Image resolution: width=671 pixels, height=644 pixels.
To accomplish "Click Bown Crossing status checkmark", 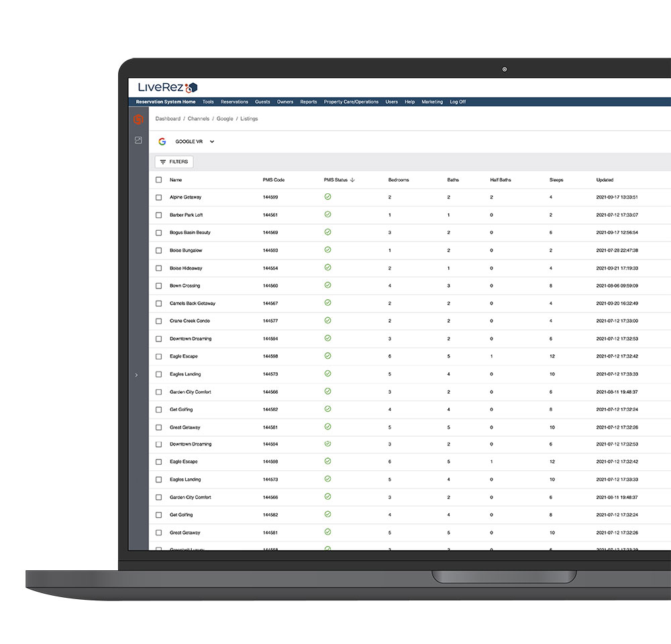I will [328, 285].
